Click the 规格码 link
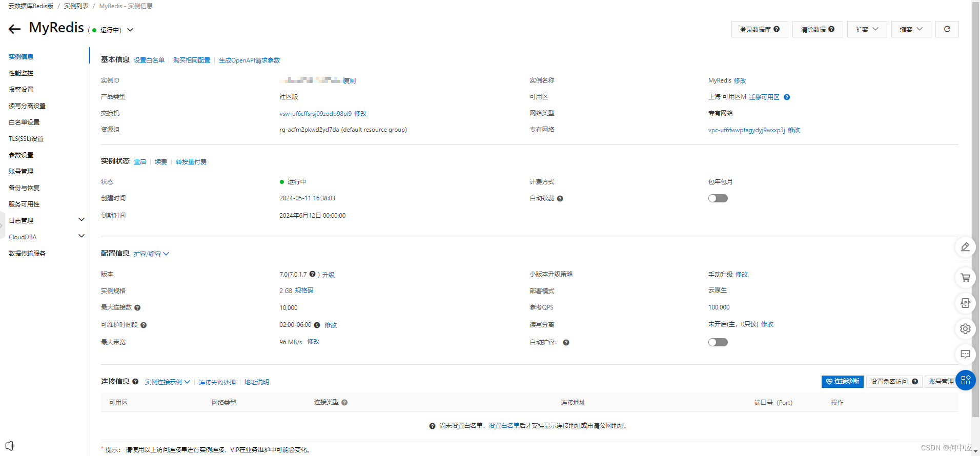This screenshot has height=456, width=980. point(304,291)
